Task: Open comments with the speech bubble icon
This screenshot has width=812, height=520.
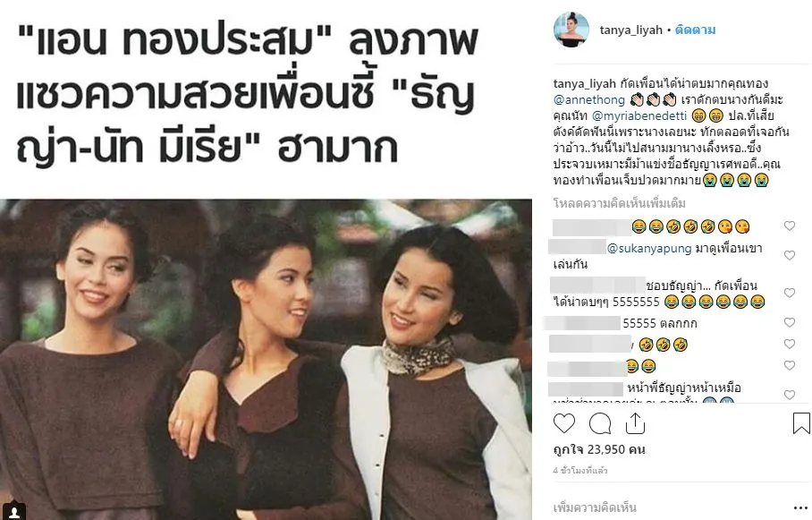Action: click(x=600, y=423)
